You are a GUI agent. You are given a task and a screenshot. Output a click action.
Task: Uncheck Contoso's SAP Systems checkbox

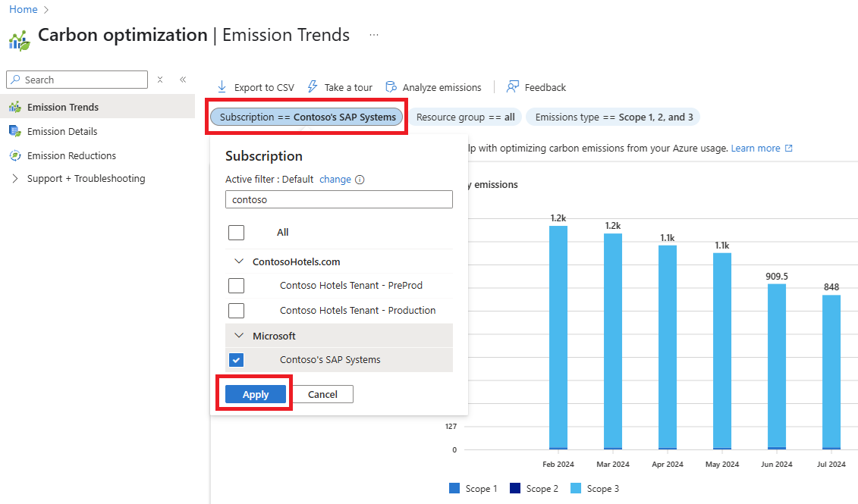[x=237, y=360]
